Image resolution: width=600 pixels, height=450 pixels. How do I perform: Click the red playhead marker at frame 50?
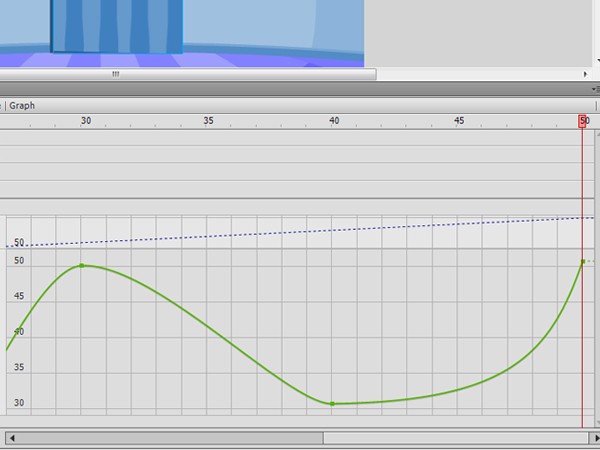point(583,121)
